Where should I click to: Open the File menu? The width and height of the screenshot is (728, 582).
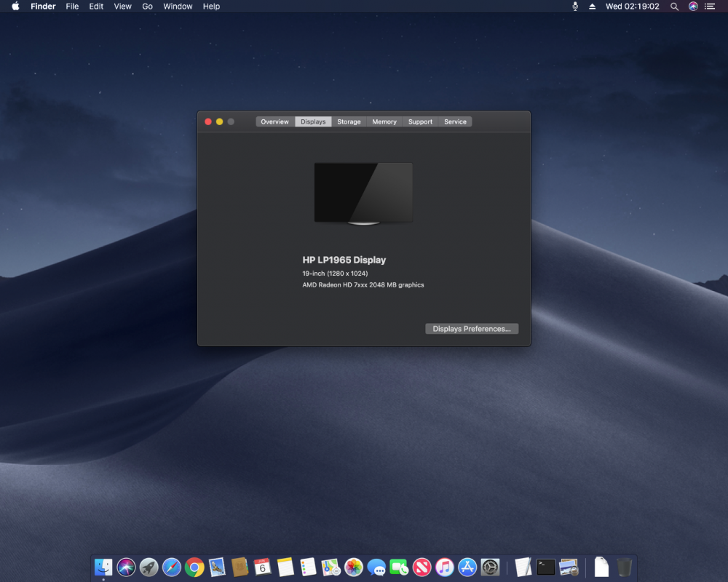(x=72, y=7)
